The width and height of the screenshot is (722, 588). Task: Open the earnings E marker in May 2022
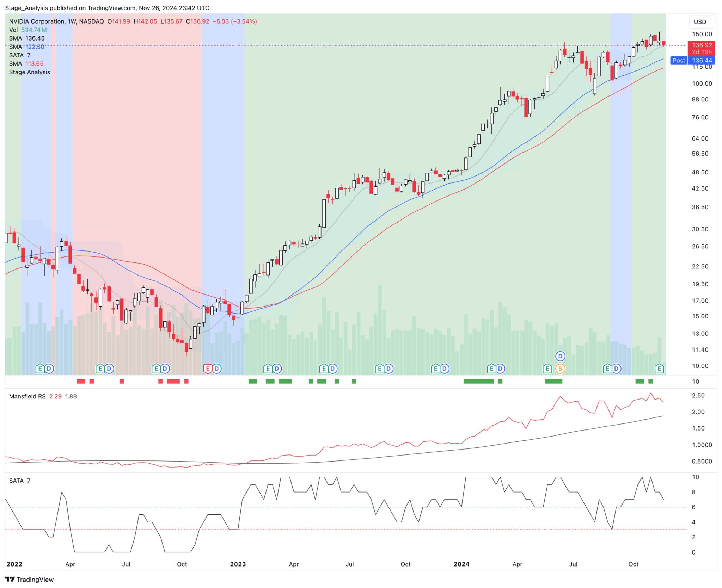pos(100,369)
